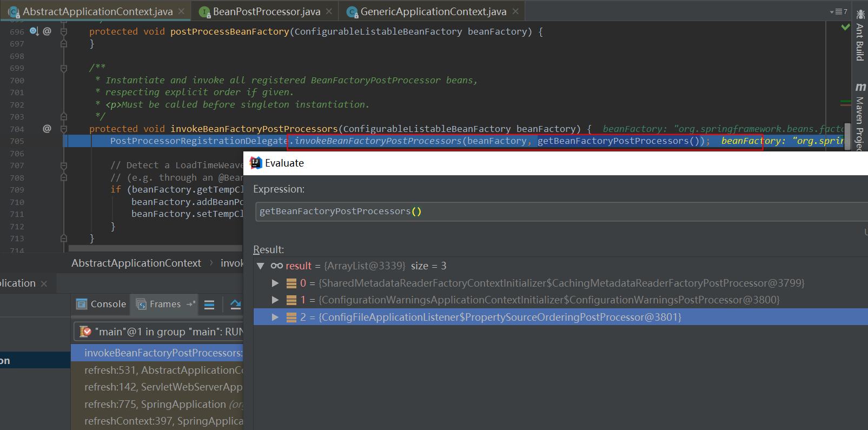Image resolution: width=868 pixels, height=430 pixels.
Task: Expand element 1 ConfigurationWarningsPostProcessor
Action: 275,300
